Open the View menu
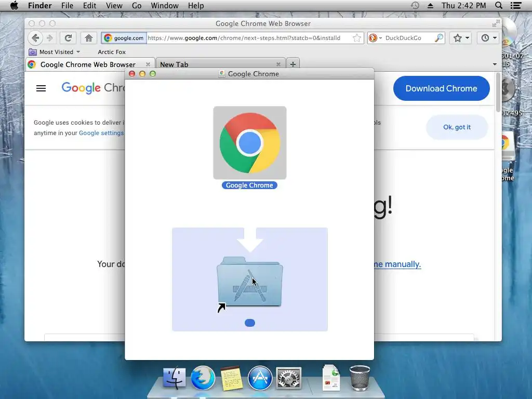This screenshot has height=399, width=532. (x=114, y=5)
